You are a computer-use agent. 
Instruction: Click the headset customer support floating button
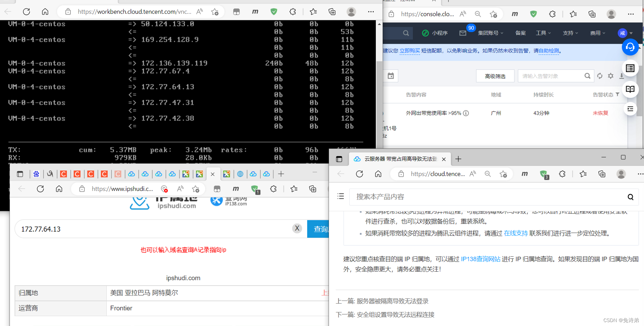coord(630,47)
